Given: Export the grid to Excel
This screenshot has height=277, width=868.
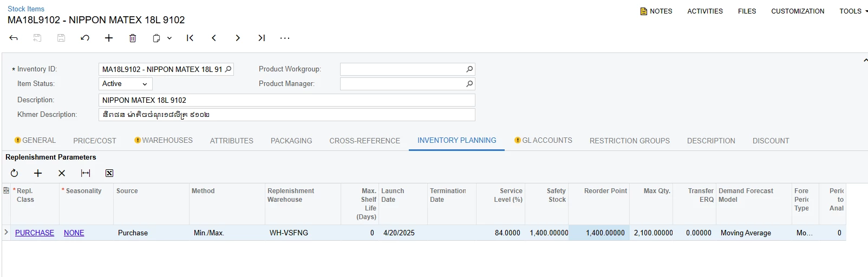Looking at the screenshot, I should click(x=109, y=173).
